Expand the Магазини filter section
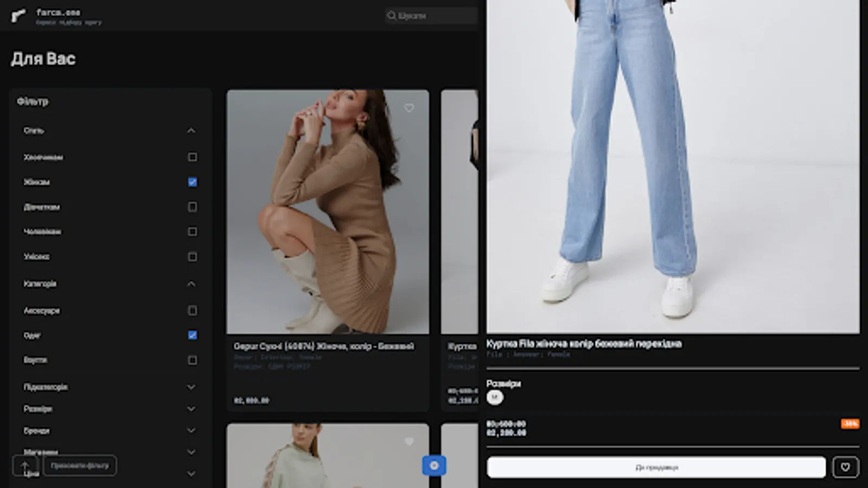The width and height of the screenshot is (868, 488). pyautogui.click(x=191, y=452)
